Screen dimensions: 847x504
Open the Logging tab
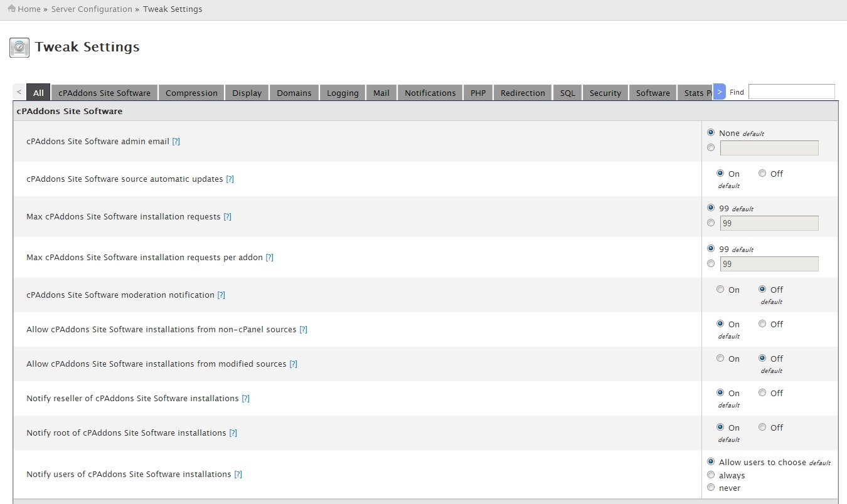[343, 93]
